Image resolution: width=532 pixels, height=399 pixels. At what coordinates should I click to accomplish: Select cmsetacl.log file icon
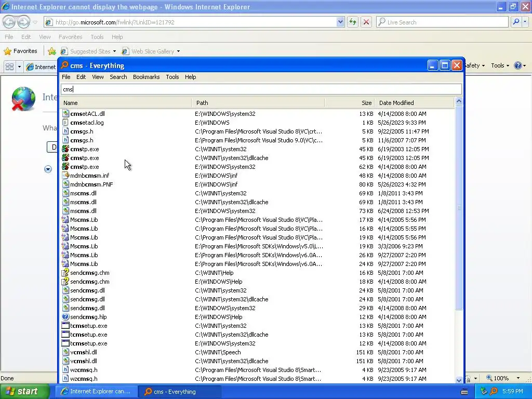pyautogui.click(x=65, y=123)
